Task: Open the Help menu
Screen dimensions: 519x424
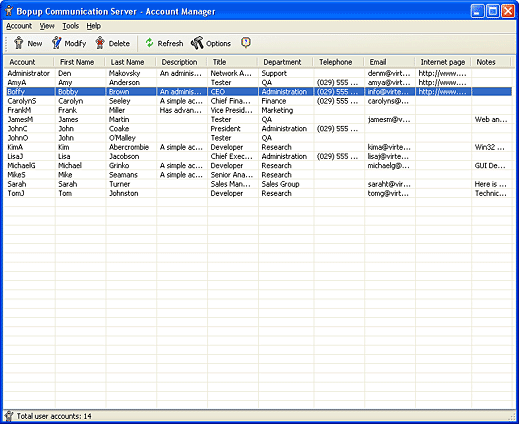Action: click(x=94, y=26)
